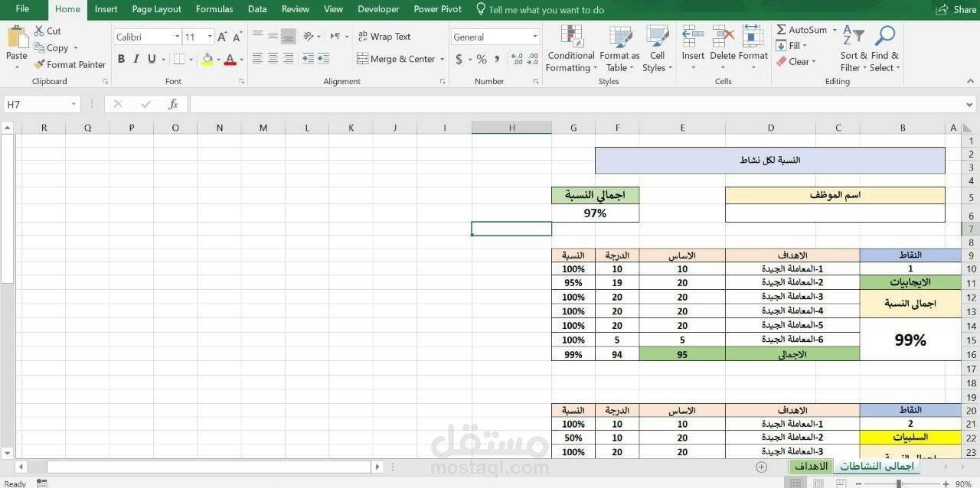This screenshot has width=980, height=488.
Task: Toggle Underline formatting
Action: pyautogui.click(x=152, y=59)
